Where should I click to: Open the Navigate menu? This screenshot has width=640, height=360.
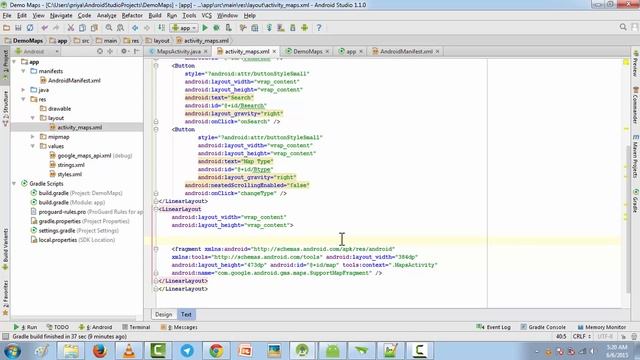coord(61,16)
